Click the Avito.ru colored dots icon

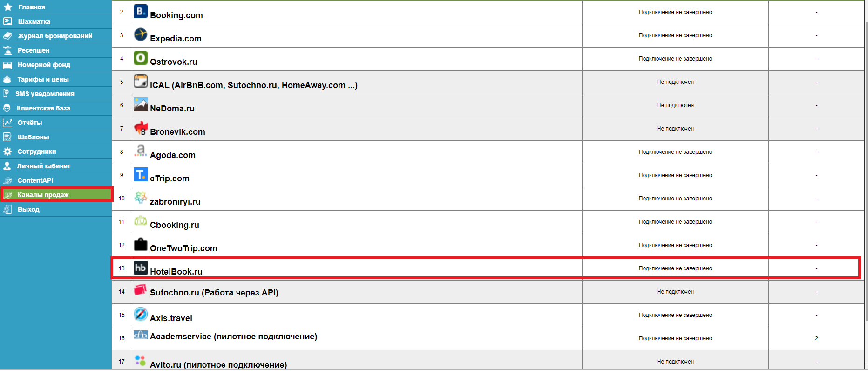(141, 360)
